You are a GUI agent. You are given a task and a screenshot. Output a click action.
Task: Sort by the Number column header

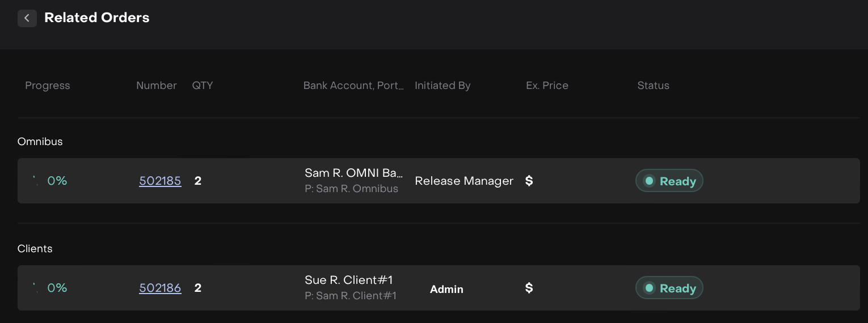(157, 86)
